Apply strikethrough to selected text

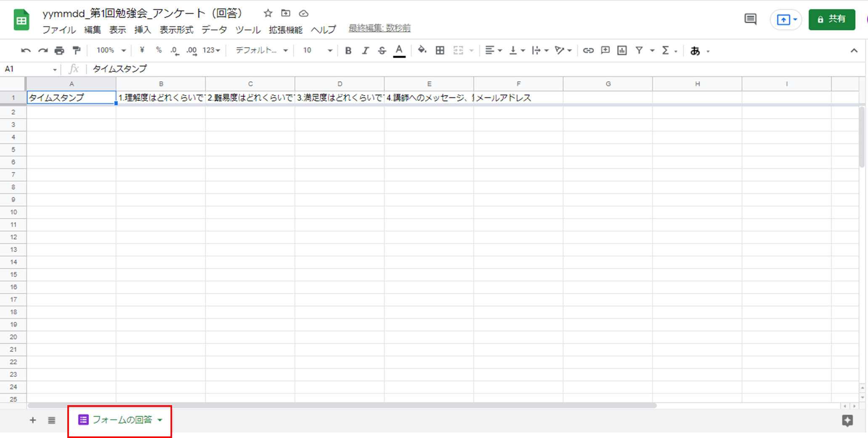point(382,50)
